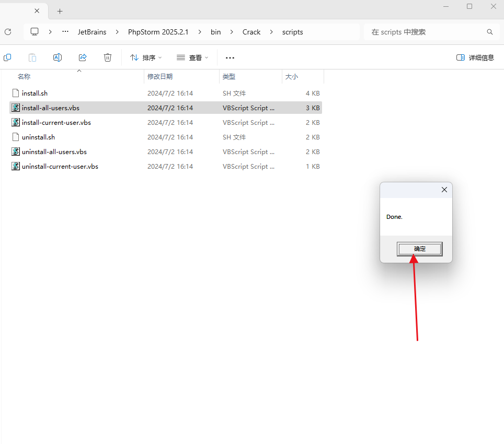Click the date 2024/7/2 16:14 of install.sh
This screenshot has height=444, width=504.
point(170,94)
